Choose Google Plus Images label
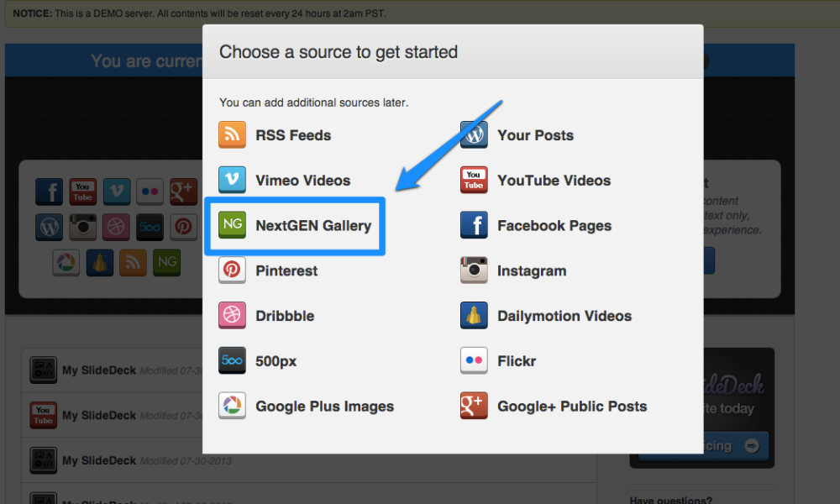The image size is (840, 504). (324, 407)
